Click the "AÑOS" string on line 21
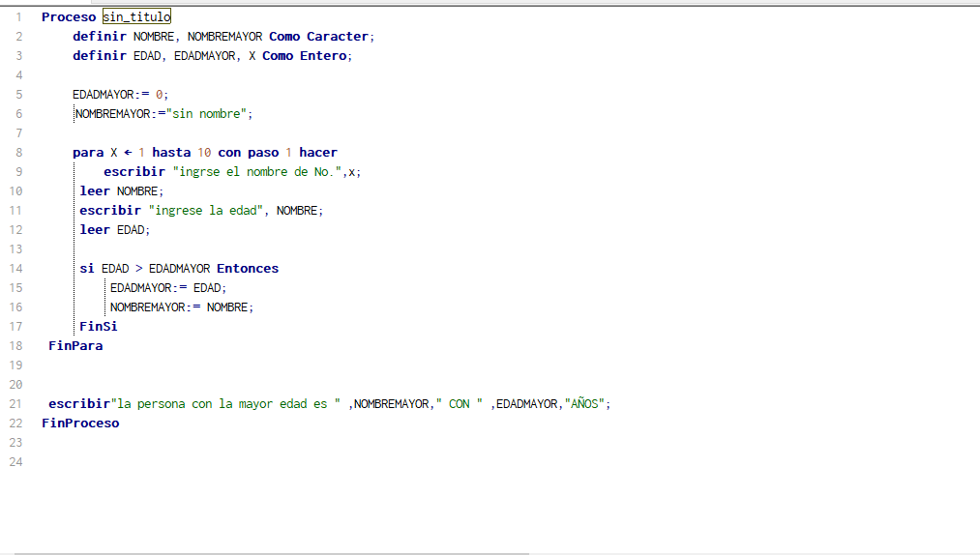980x555 pixels. pos(584,404)
